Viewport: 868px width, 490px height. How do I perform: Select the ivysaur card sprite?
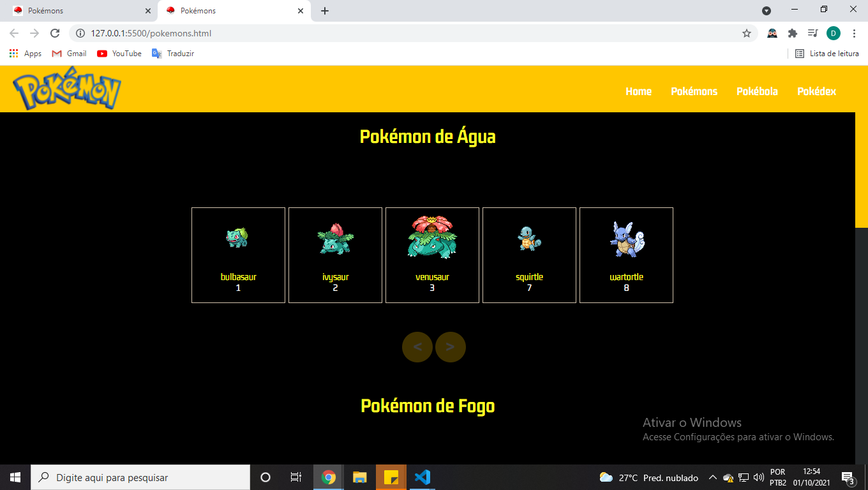pyautogui.click(x=335, y=239)
